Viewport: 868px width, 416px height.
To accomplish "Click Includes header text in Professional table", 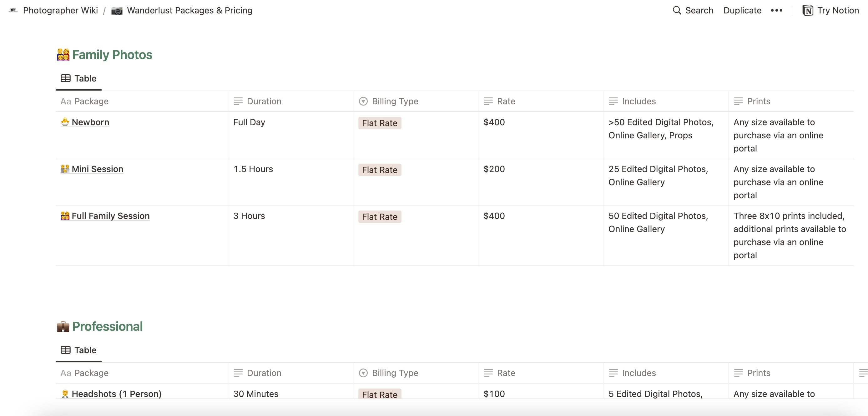I will pos(639,373).
